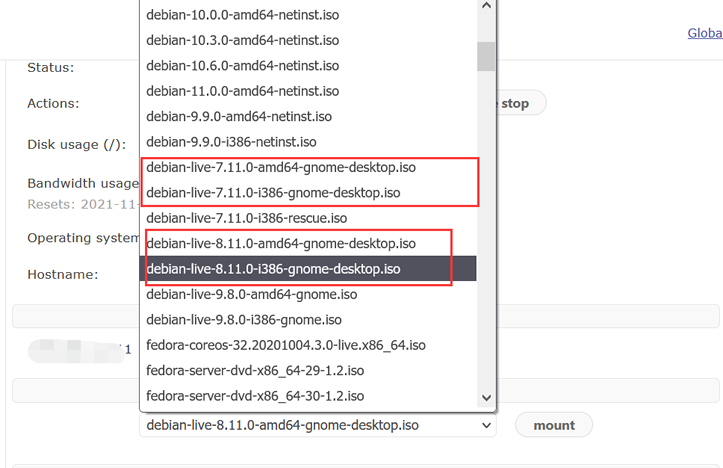723x468 pixels.
Task: Open the Global link at top right
Action: point(705,33)
